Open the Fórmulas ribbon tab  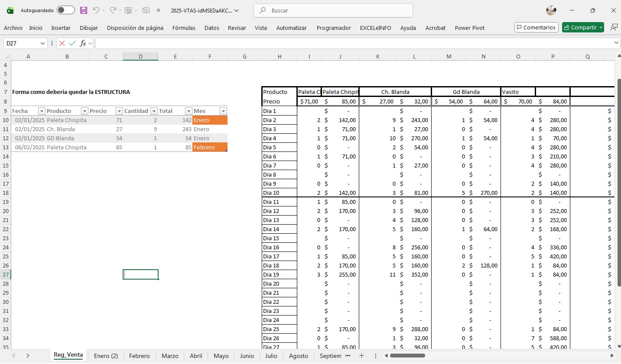tap(184, 28)
